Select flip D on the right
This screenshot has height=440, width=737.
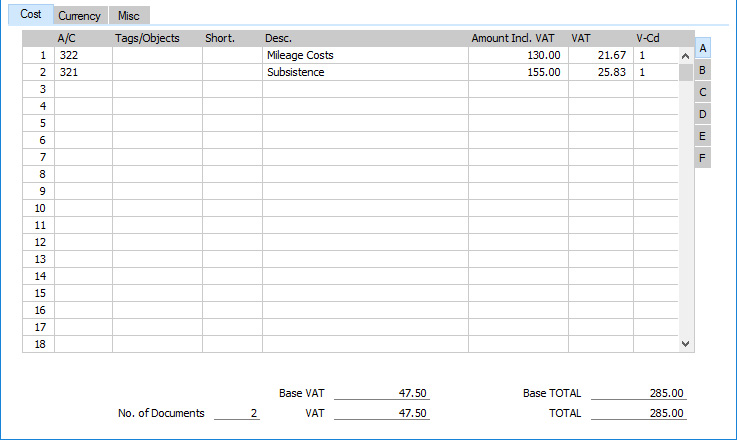pyautogui.click(x=703, y=114)
